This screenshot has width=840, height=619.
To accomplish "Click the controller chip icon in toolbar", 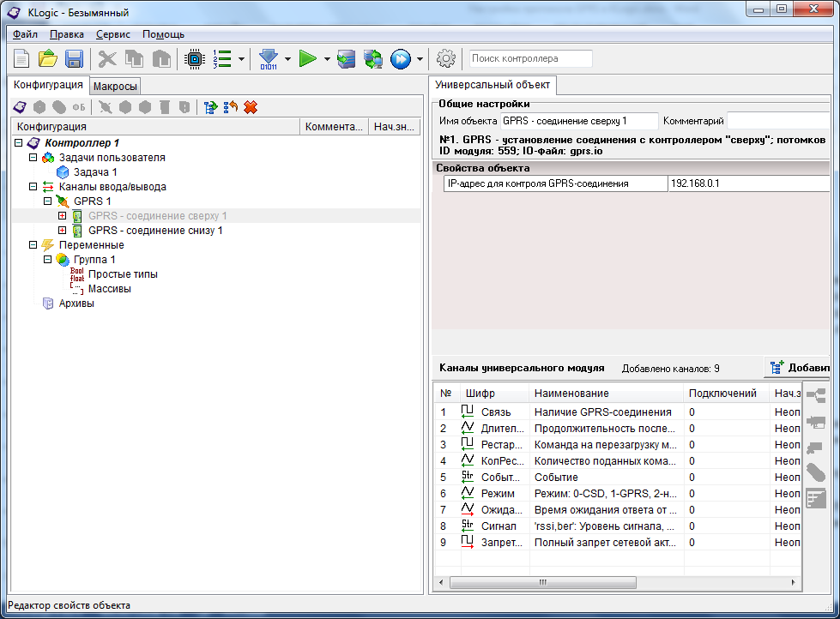I will click(x=195, y=59).
